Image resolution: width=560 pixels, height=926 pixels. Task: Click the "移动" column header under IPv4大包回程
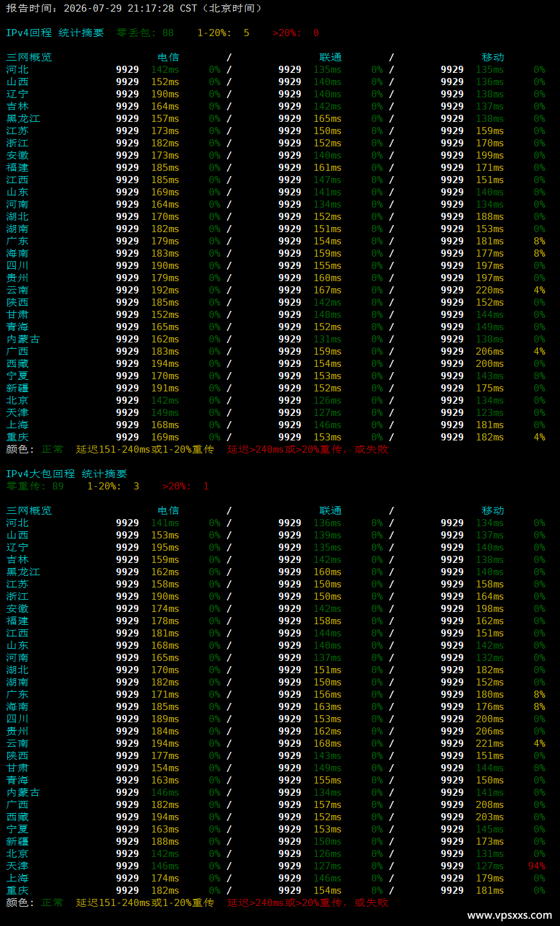493,511
